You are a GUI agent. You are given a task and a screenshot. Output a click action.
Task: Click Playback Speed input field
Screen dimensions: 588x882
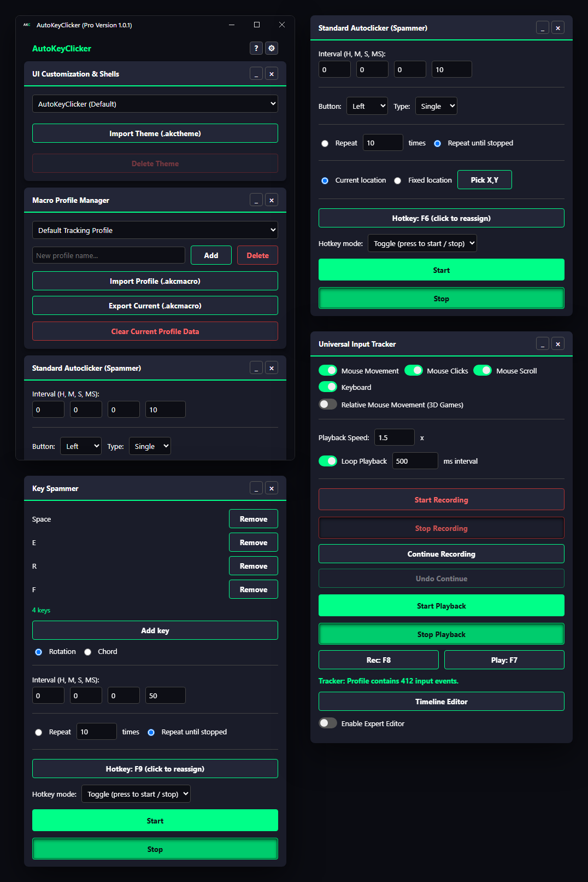pos(395,437)
